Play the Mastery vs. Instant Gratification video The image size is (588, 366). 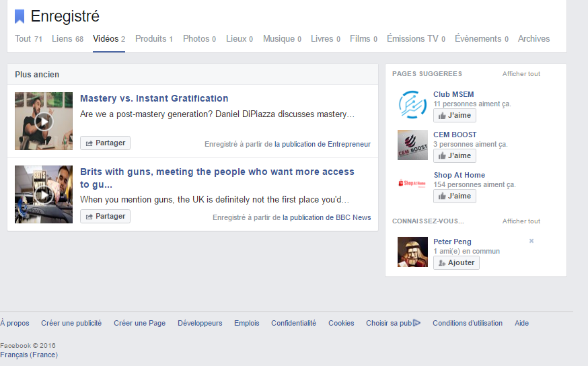point(44,121)
